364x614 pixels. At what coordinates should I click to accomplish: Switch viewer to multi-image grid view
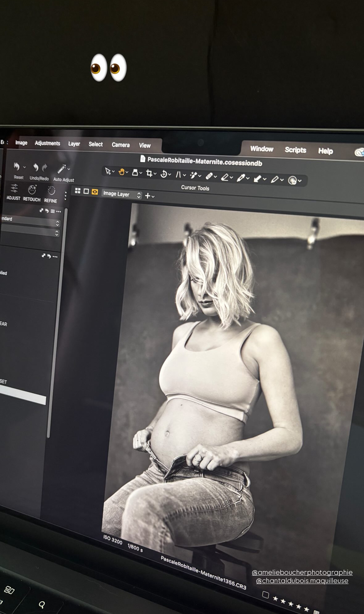pos(77,191)
